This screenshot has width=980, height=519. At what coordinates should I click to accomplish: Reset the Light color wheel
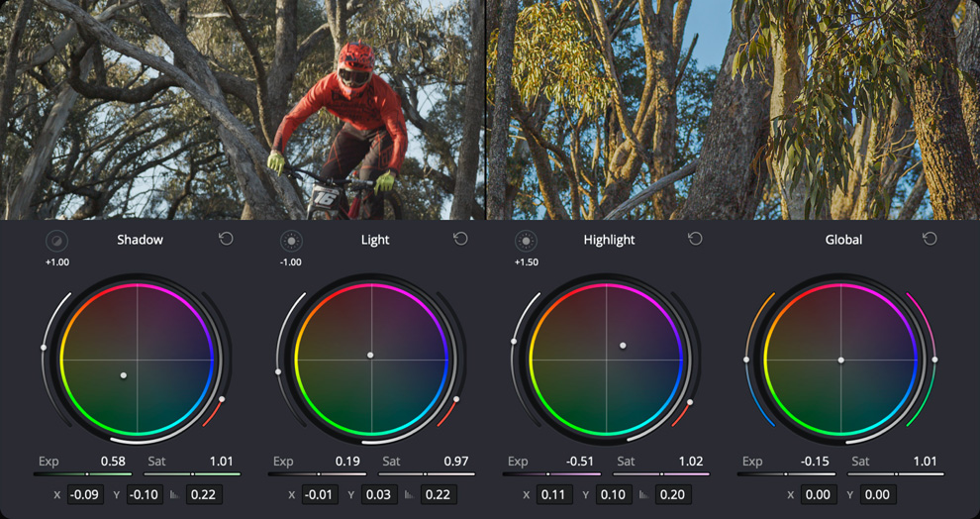pyautogui.click(x=459, y=240)
